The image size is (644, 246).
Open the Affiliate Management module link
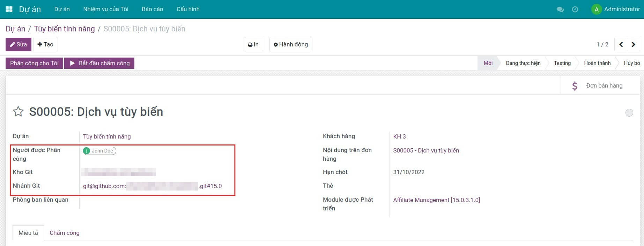coord(436,200)
